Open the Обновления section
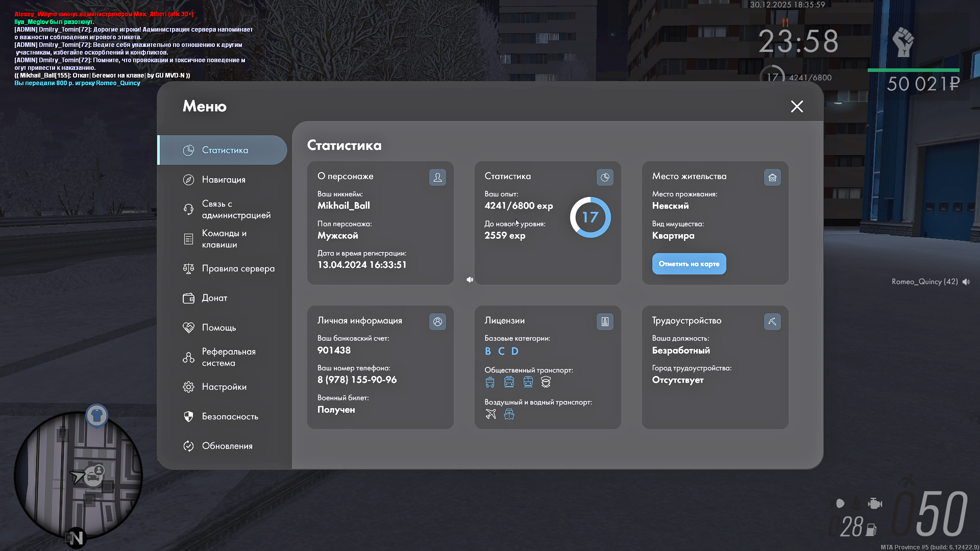This screenshot has height=551, width=980. (x=227, y=446)
